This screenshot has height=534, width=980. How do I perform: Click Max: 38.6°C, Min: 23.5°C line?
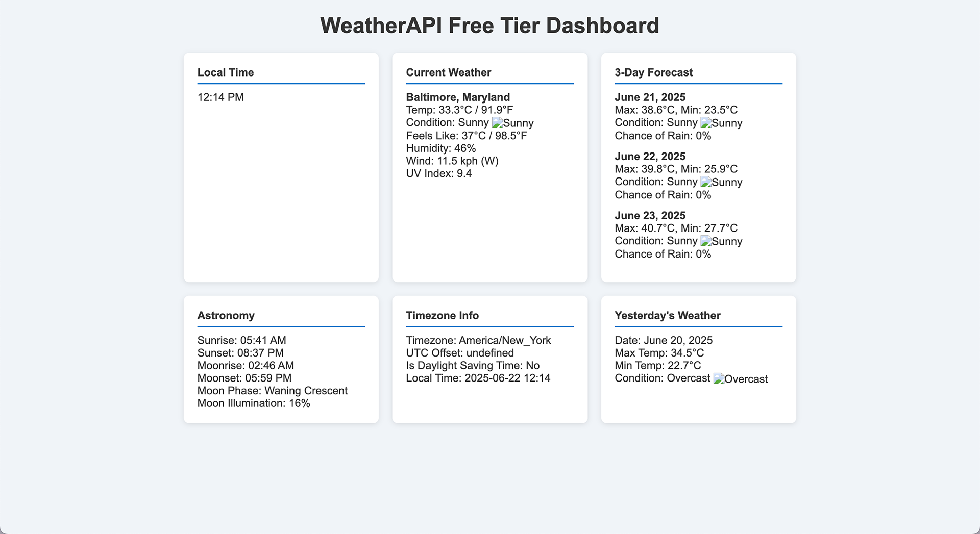(676, 110)
